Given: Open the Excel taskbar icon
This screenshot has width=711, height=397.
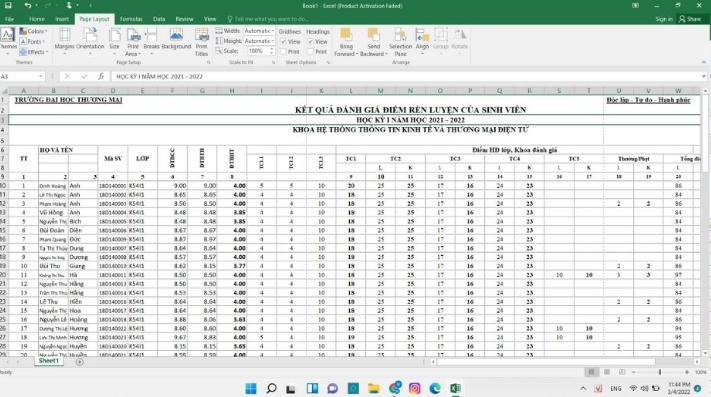Looking at the screenshot, I should point(455,388).
